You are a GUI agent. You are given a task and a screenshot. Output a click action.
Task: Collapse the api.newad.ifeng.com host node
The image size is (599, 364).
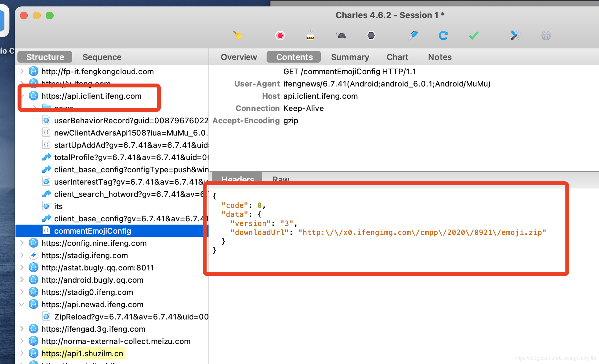pyautogui.click(x=22, y=304)
